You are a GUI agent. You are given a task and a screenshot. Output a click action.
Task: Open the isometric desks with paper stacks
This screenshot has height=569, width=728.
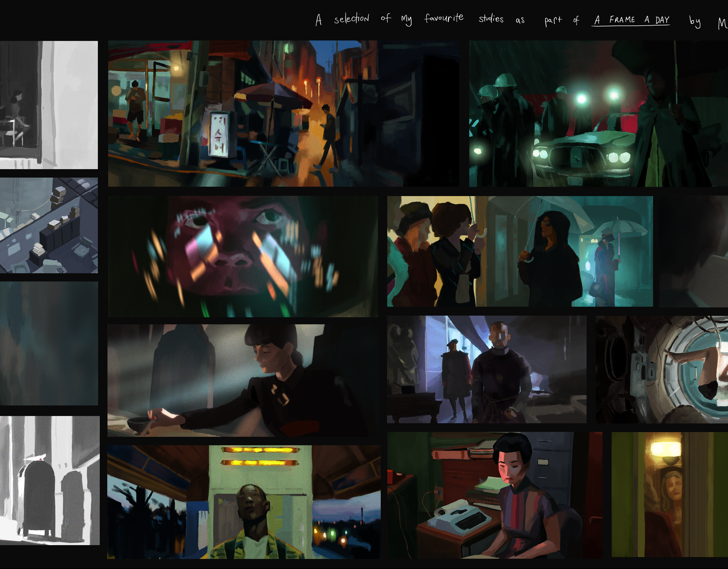pyautogui.click(x=49, y=225)
